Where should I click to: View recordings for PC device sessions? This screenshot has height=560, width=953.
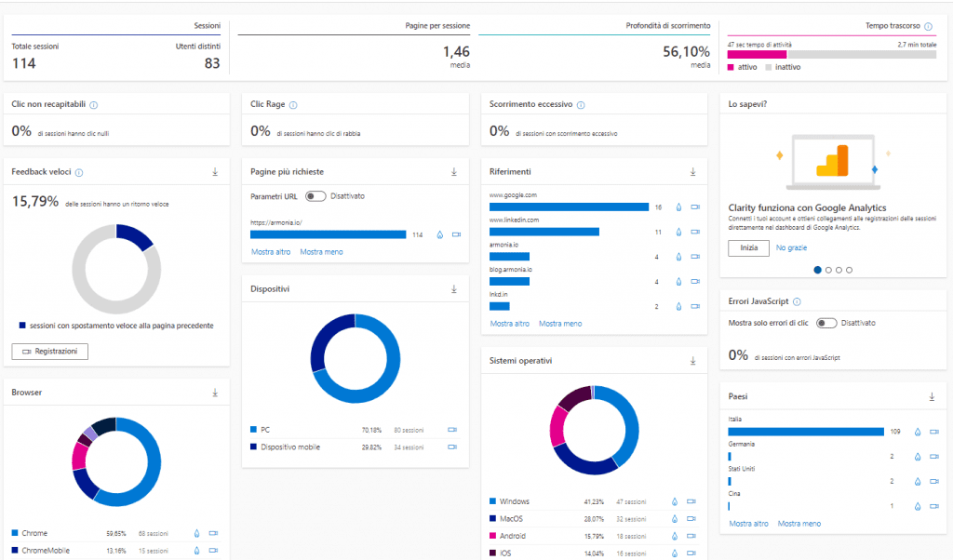pos(452,430)
